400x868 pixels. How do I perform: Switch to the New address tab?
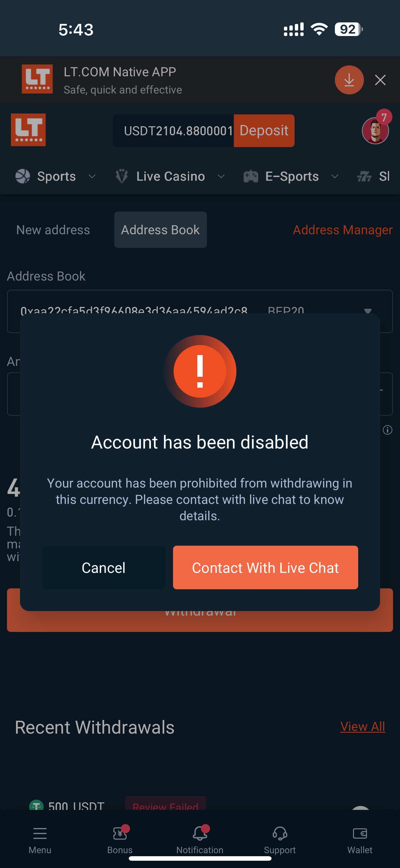point(53,230)
